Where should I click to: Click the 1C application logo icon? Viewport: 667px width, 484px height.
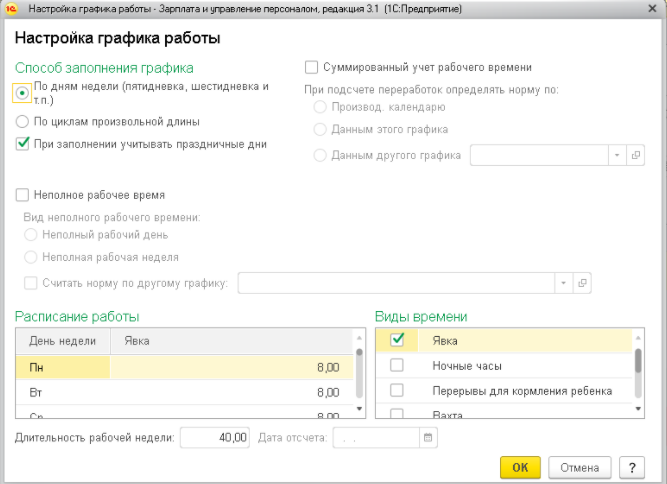[x=11, y=9]
